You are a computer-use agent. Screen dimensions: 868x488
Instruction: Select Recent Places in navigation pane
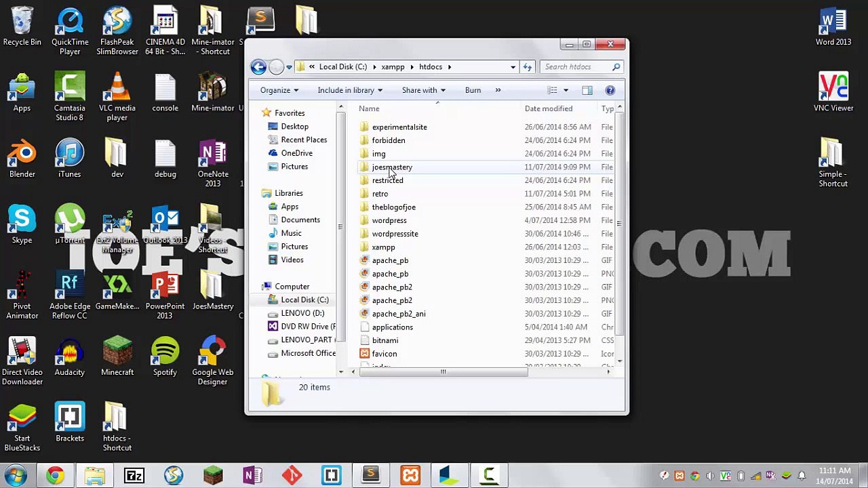click(x=304, y=140)
